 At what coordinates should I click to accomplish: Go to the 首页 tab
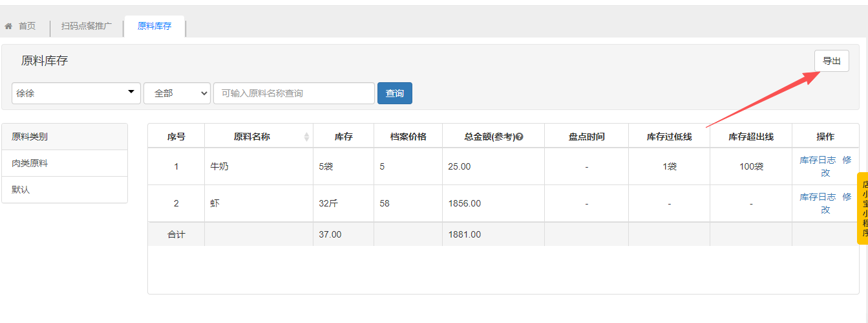coord(26,27)
